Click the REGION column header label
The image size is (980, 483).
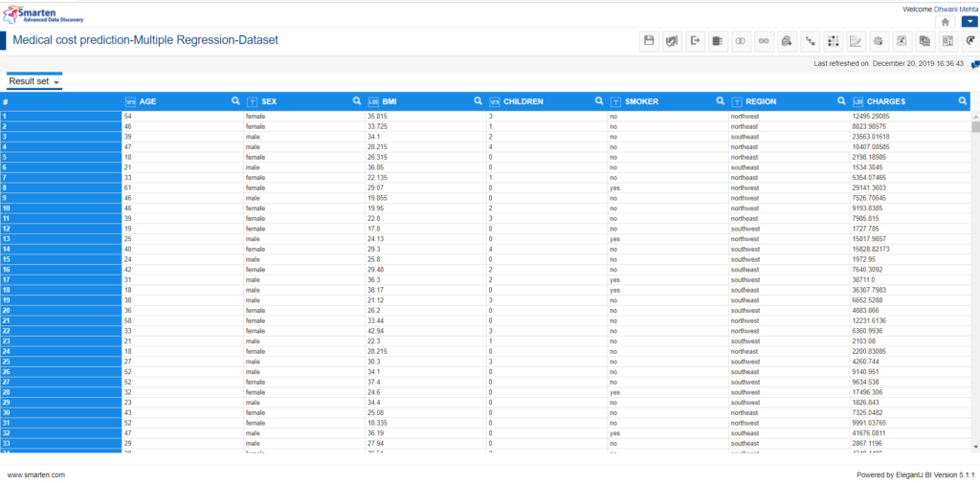tap(761, 101)
